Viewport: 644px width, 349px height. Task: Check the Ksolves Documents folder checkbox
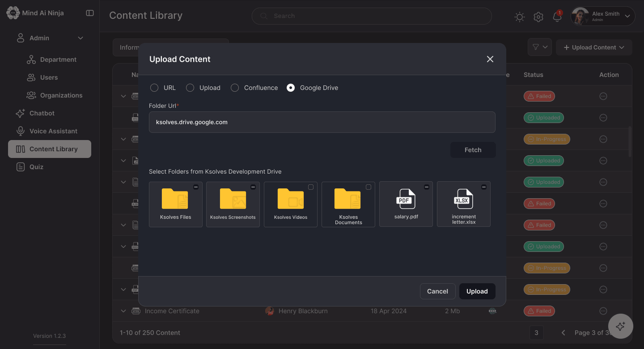coord(369,187)
